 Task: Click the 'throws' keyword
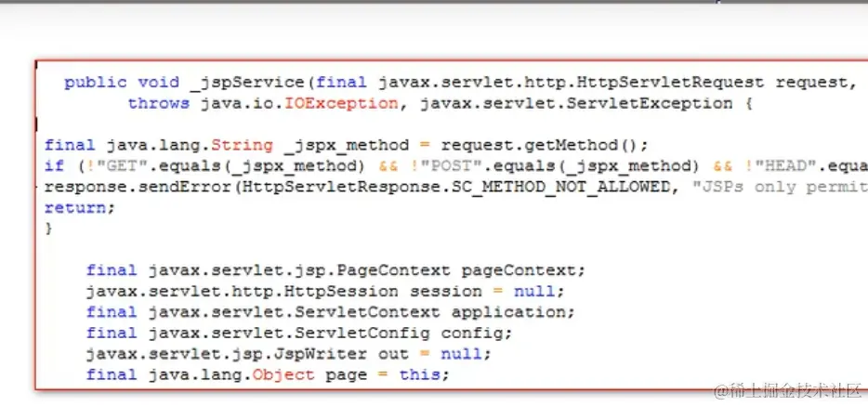159,103
